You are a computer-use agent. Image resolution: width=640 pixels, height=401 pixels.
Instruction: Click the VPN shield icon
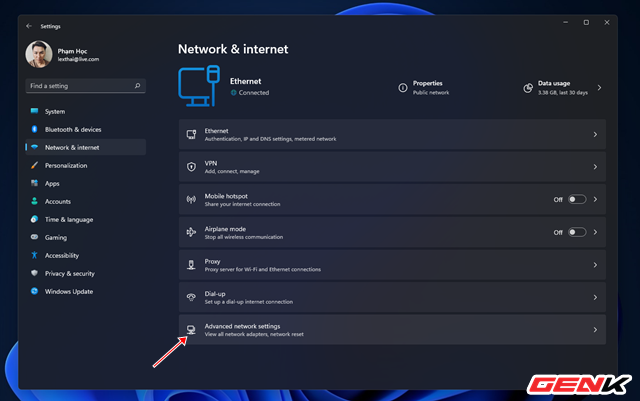tap(191, 167)
